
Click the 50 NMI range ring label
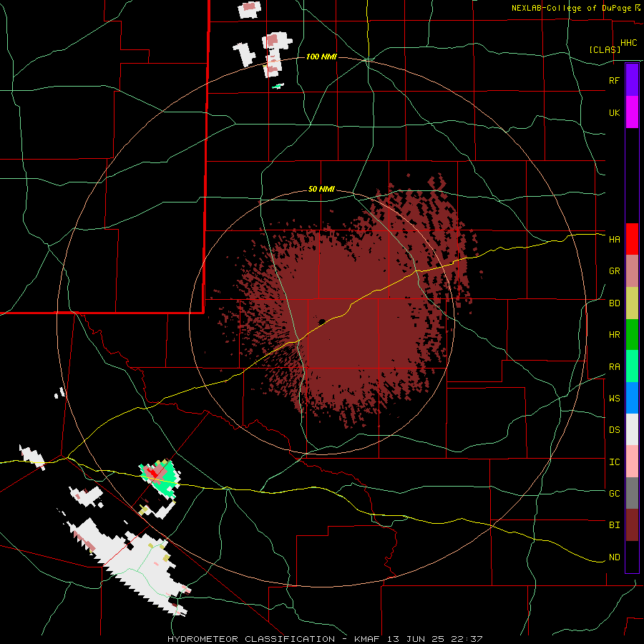(321, 190)
